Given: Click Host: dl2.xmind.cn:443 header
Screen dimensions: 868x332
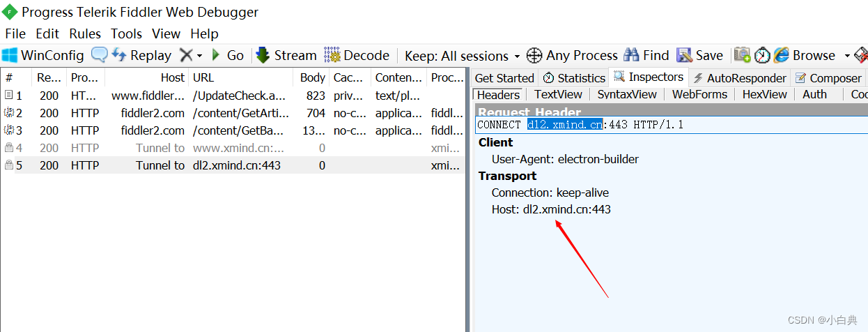Looking at the screenshot, I should 551,209.
